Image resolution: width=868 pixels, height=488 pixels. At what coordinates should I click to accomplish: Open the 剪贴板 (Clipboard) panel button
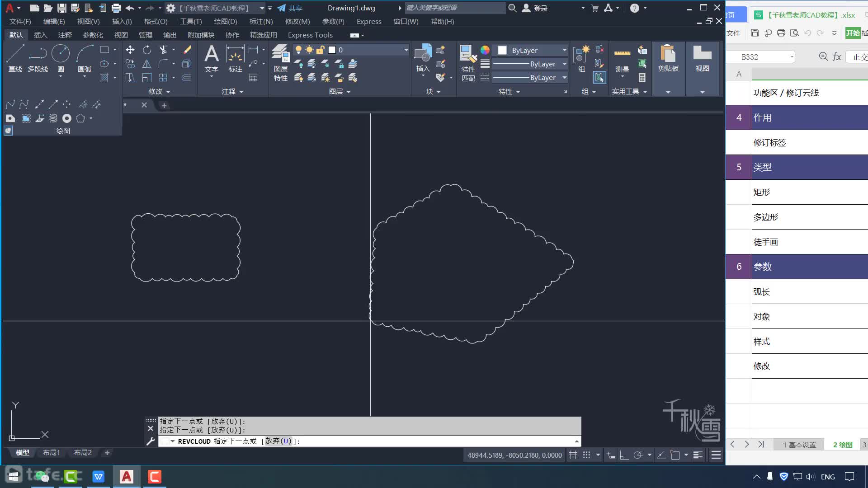668,69
